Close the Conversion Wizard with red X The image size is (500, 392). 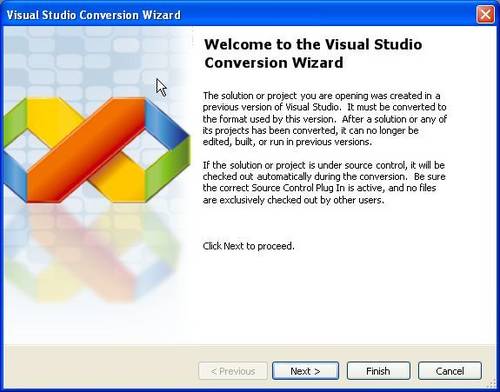pos(486,14)
